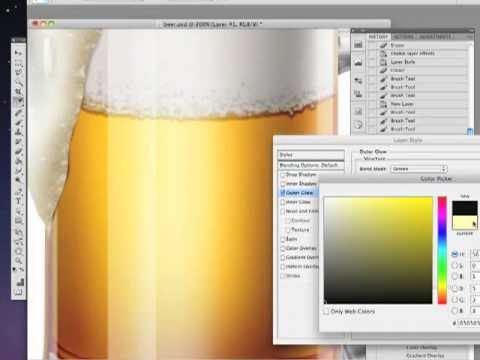The image size is (480, 360).
Task: Click the current yellow color swatch
Action: coord(465,222)
